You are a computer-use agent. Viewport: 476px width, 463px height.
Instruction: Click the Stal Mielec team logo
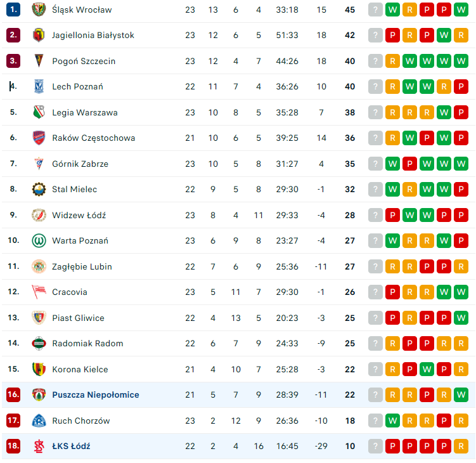pyautogui.click(x=39, y=189)
